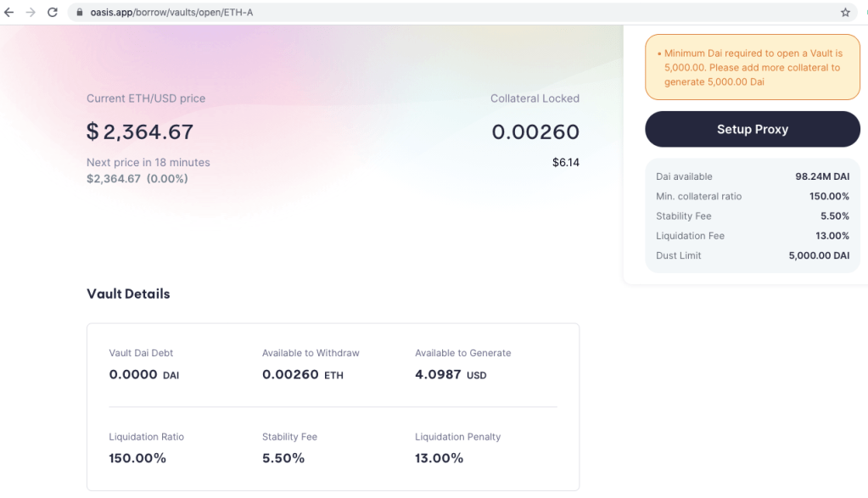Click the Next price in 18 minutes text
The image size is (868, 498).
point(148,162)
